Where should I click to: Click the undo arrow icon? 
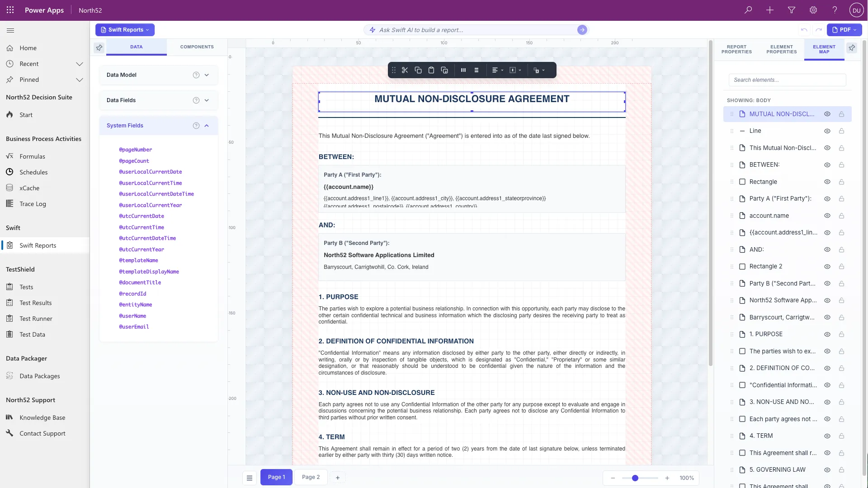point(804,30)
